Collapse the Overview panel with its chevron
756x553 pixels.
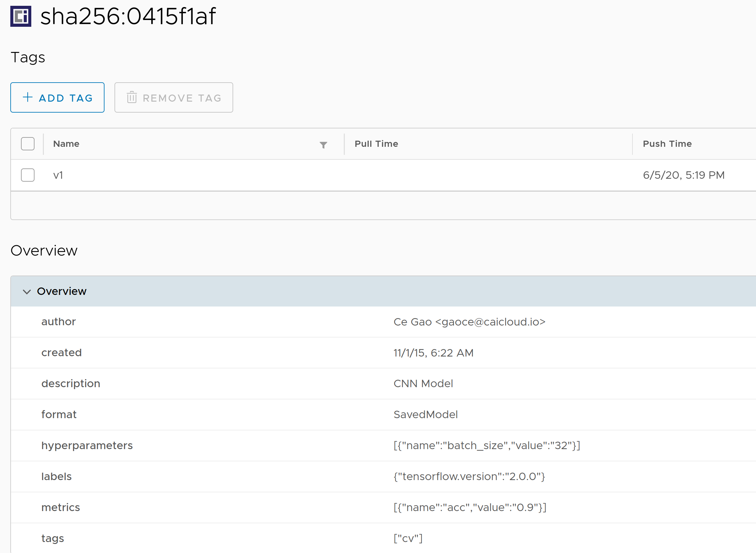27,292
